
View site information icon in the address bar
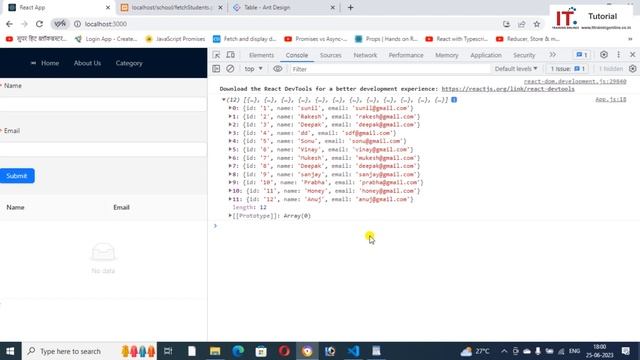[x=77, y=24]
